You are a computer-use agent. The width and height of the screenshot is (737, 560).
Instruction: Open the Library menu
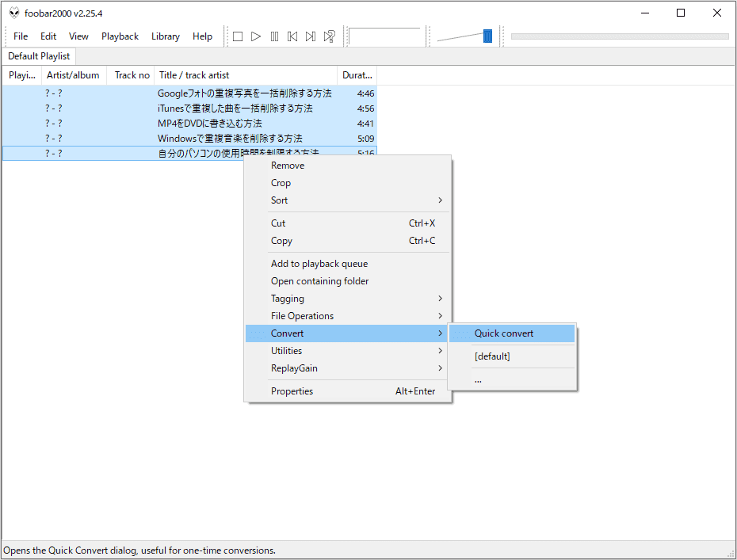[165, 36]
